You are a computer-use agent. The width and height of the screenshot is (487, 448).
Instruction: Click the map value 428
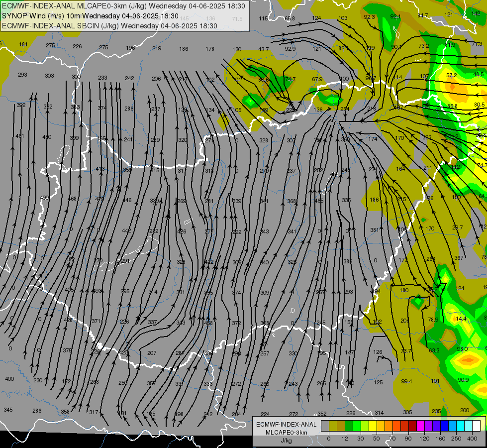point(68,320)
